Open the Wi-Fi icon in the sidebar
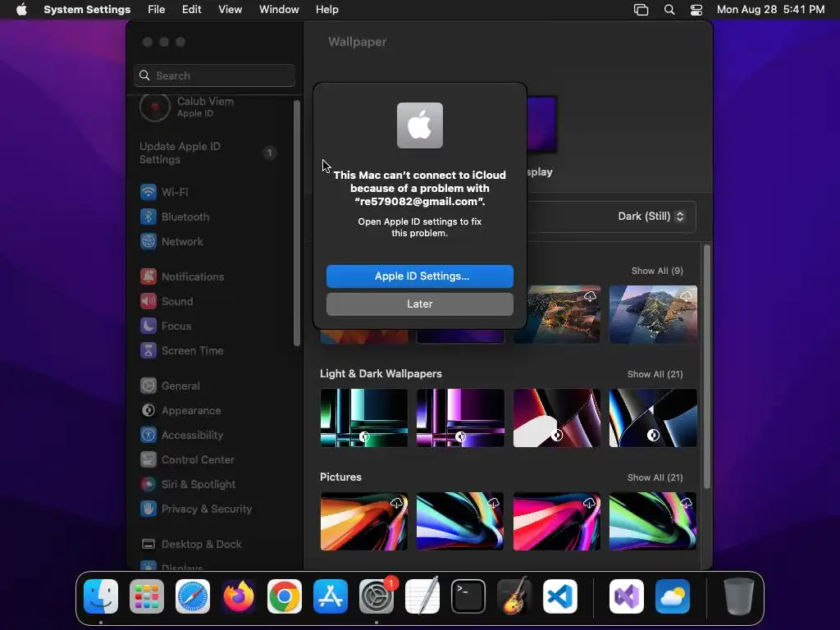Viewport: 840px width, 630px height. (148, 192)
